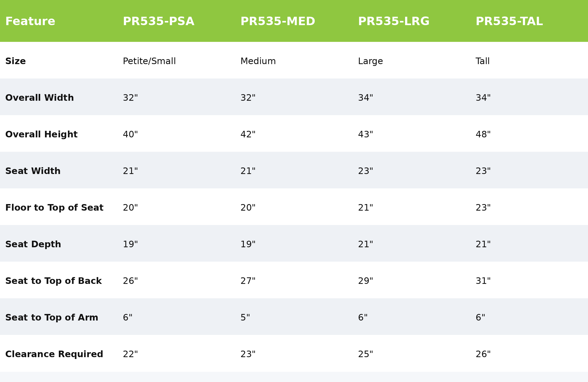
Task: Click the Size row label
Action: [15, 61]
